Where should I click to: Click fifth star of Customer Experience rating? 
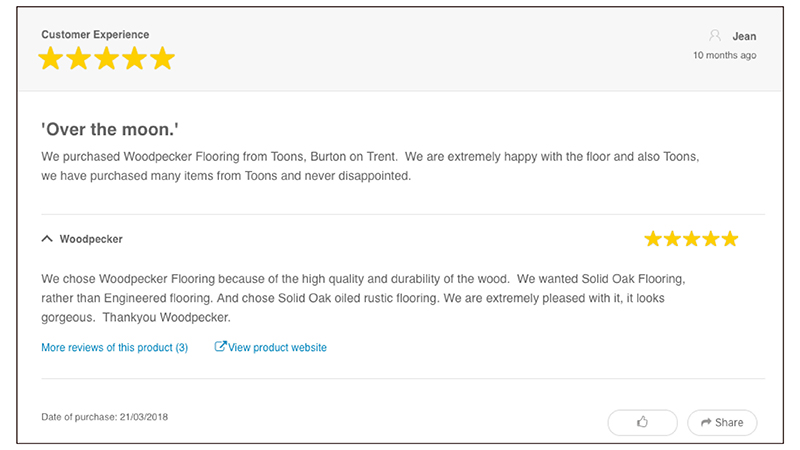[x=162, y=59]
